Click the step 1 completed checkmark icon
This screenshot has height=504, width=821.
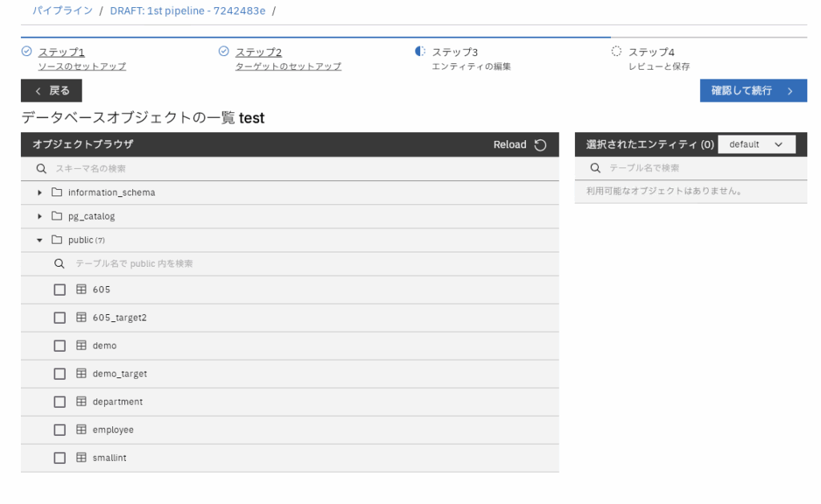click(x=26, y=51)
